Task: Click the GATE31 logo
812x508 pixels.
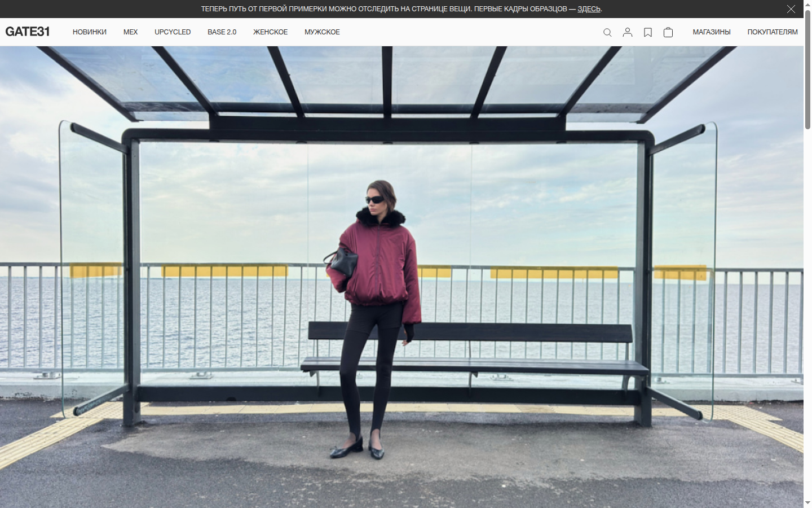Action: point(28,32)
